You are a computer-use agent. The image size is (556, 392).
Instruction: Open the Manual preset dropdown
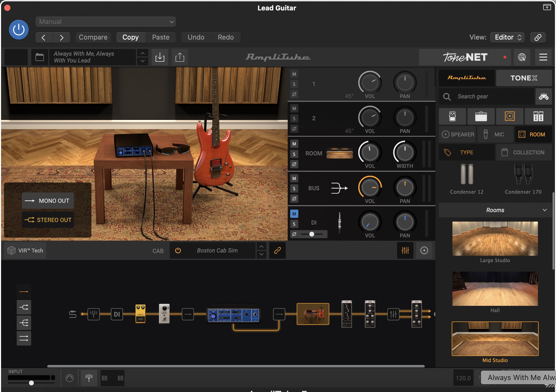106,22
